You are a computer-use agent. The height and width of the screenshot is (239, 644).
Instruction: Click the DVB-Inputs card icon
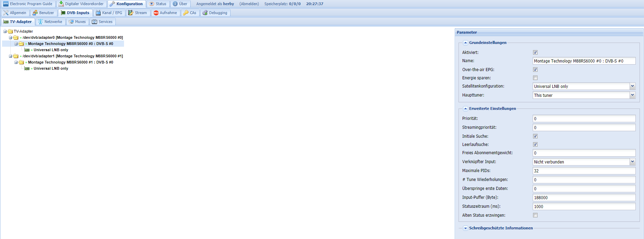(63, 13)
